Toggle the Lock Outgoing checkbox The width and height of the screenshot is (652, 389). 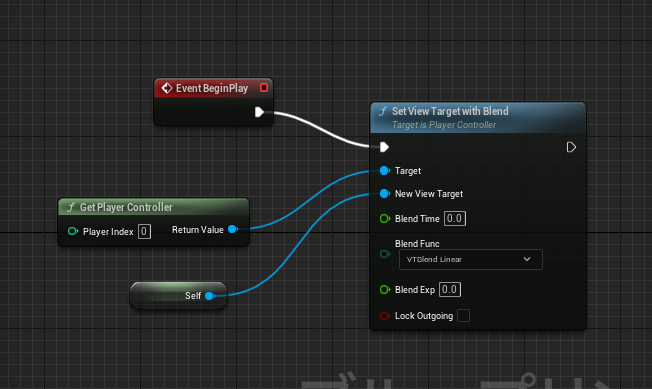pos(463,315)
